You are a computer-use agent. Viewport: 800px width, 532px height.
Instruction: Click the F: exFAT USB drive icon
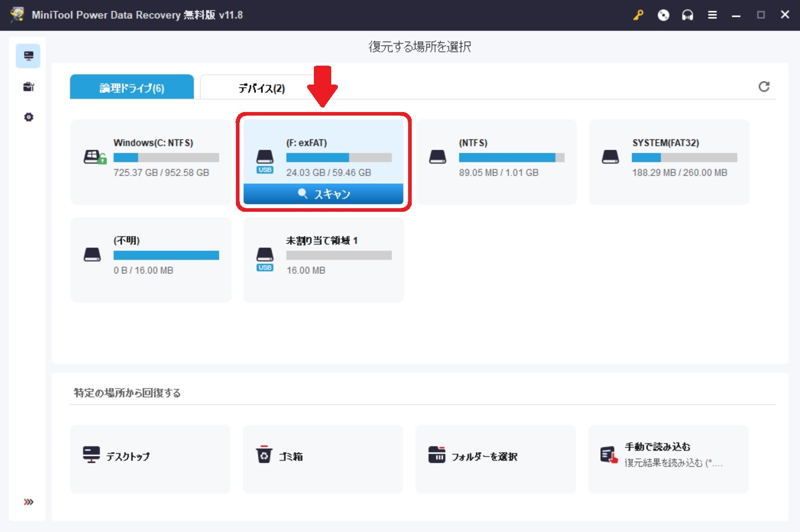pyautogui.click(x=265, y=161)
